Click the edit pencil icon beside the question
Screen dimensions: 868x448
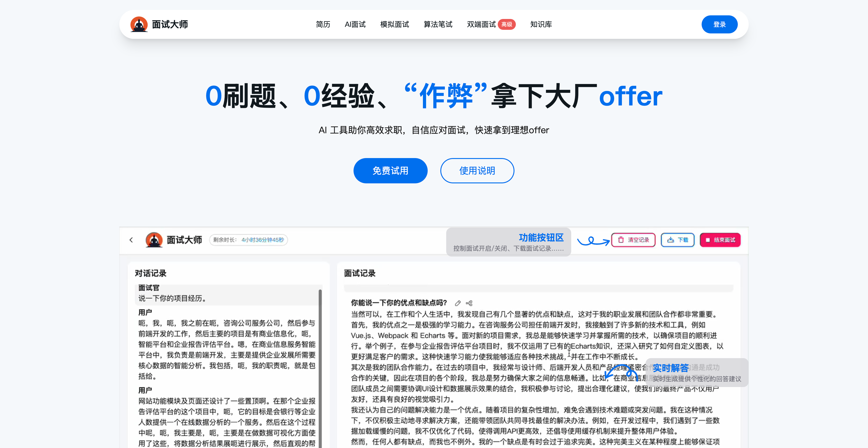click(x=458, y=303)
